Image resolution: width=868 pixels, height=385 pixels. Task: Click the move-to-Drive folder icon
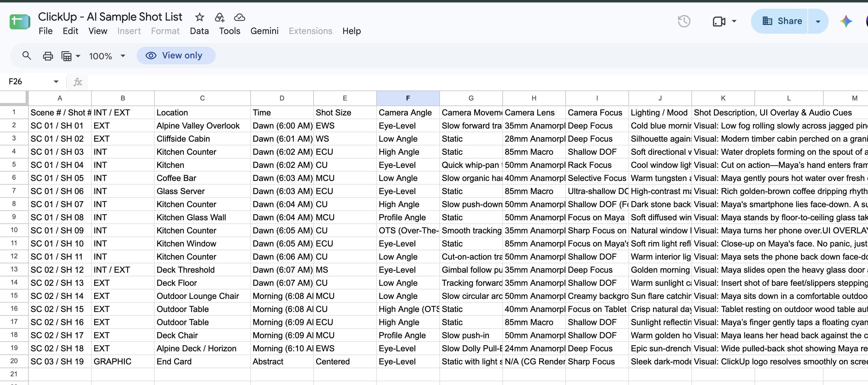click(220, 17)
